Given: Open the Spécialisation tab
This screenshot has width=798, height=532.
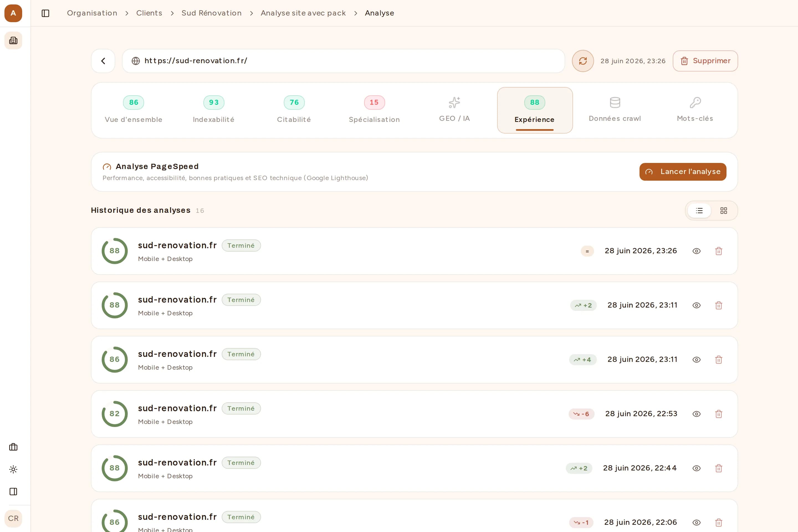Looking at the screenshot, I should coord(374,110).
